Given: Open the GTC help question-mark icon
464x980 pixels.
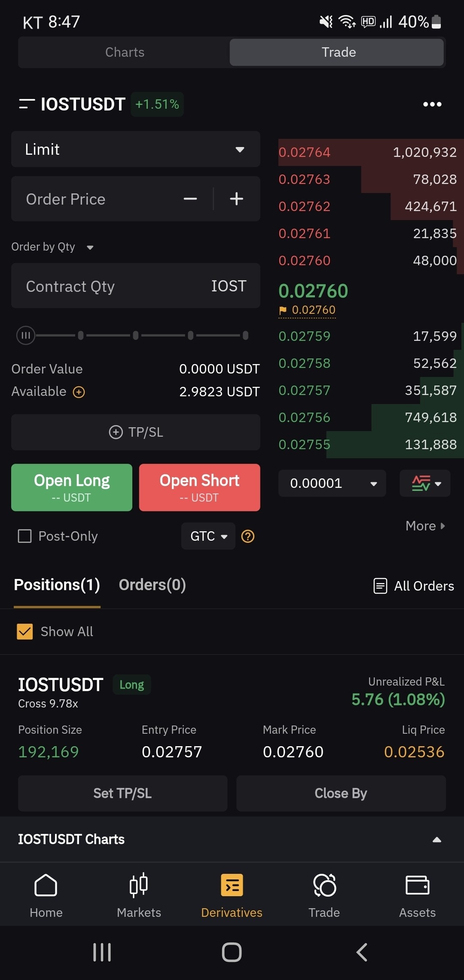Looking at the screenshot, I should [248, 536].
